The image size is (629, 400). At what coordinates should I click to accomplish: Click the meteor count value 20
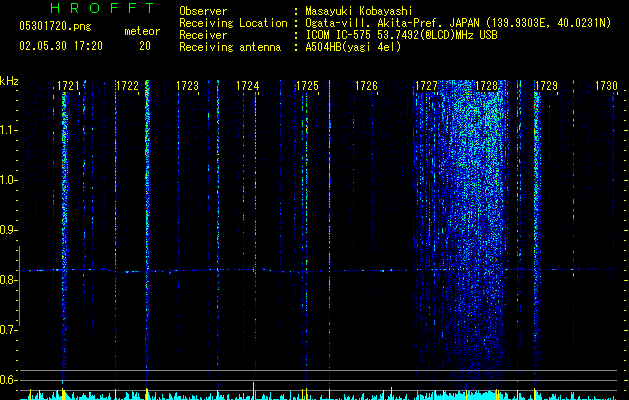[145, 46]
